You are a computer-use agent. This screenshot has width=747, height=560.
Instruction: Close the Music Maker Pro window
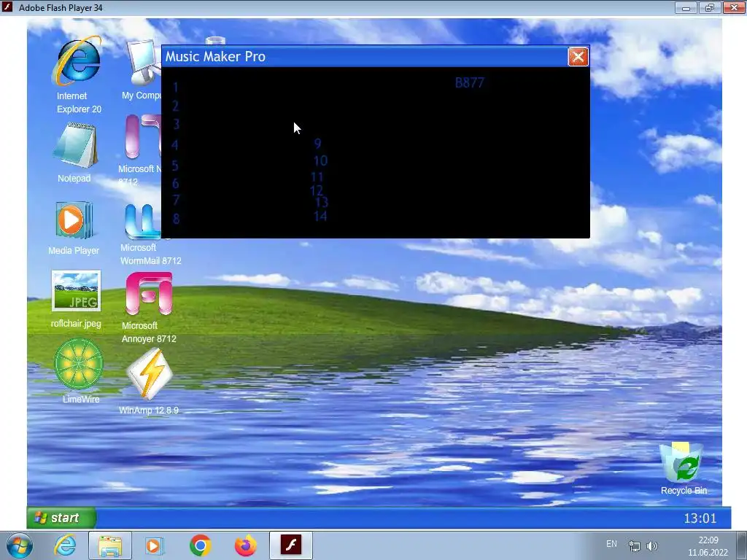click(578, 57)
